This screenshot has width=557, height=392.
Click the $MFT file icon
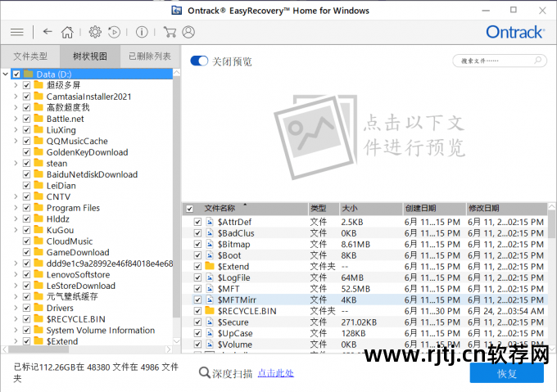pyautogui.click(x=210, y=289)
